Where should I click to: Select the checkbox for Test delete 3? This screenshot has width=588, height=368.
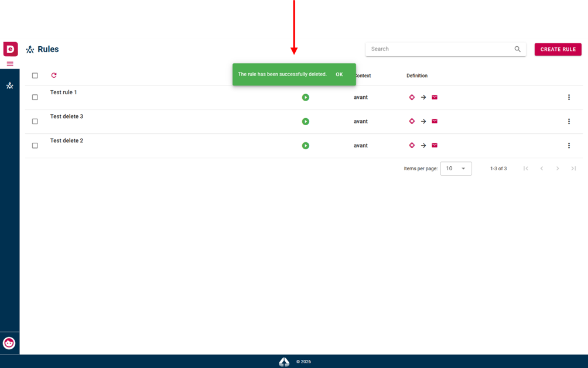[x=35, y=122]
